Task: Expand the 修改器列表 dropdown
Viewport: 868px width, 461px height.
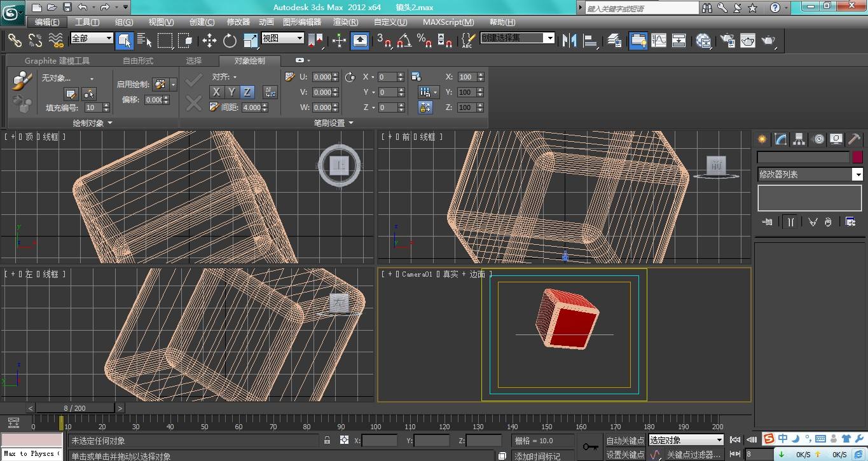Action: [x=857, y=174]
